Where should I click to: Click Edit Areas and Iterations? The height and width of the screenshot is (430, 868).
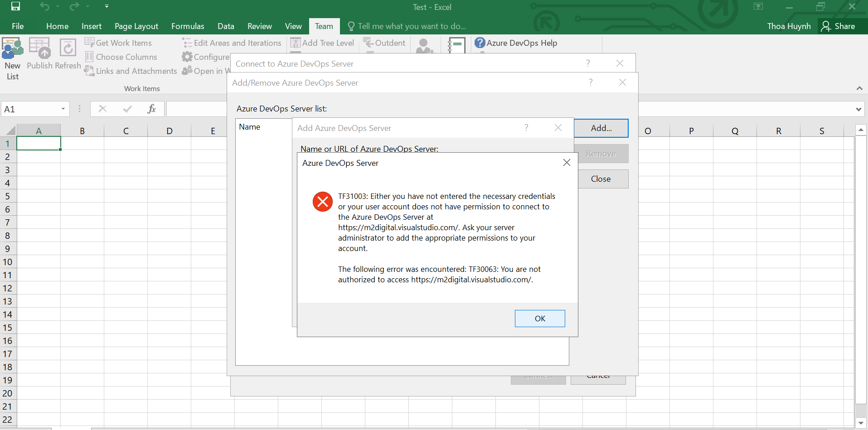(x=232, y=43)
